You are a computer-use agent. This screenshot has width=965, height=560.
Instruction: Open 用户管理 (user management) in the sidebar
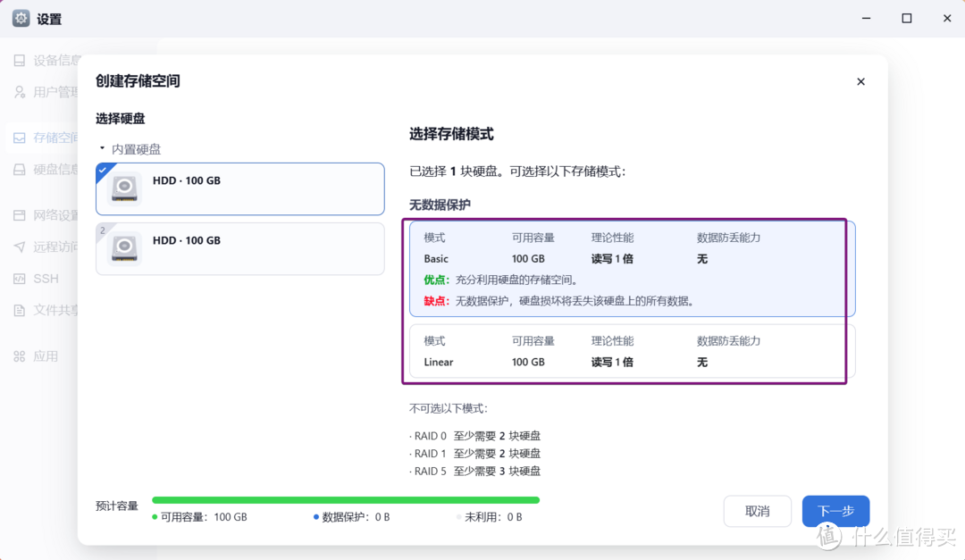(x=20, y=92)
